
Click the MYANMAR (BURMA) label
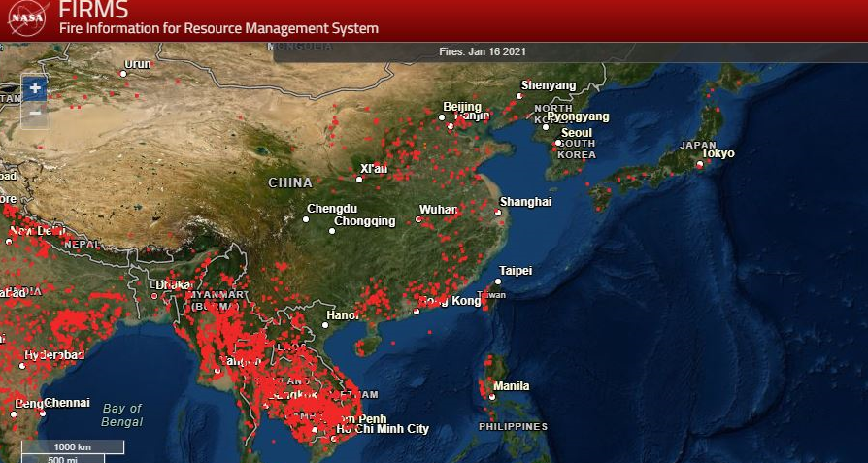pos(217,300)
